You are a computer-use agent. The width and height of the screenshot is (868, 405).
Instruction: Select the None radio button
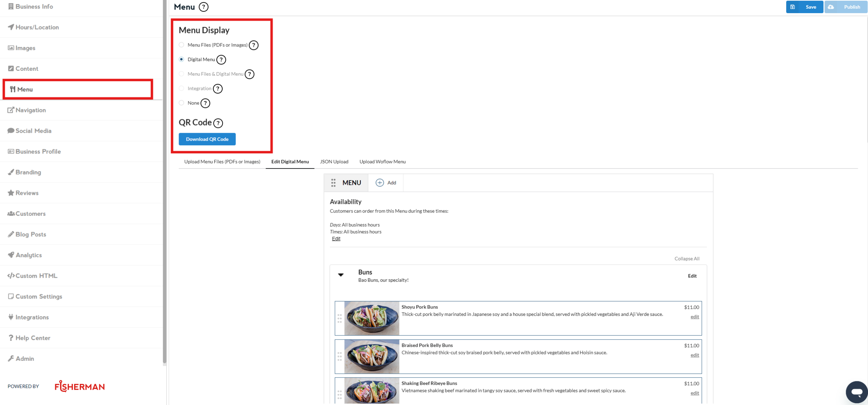tap(181, 103)
